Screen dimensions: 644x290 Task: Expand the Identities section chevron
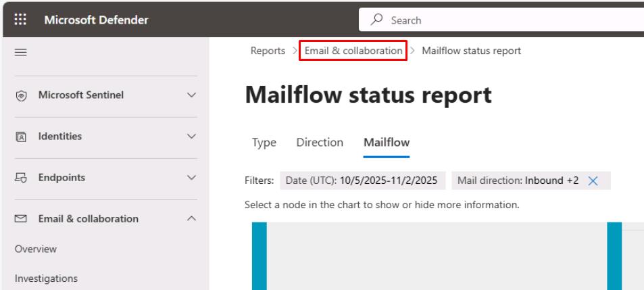[x=191, y=137]
